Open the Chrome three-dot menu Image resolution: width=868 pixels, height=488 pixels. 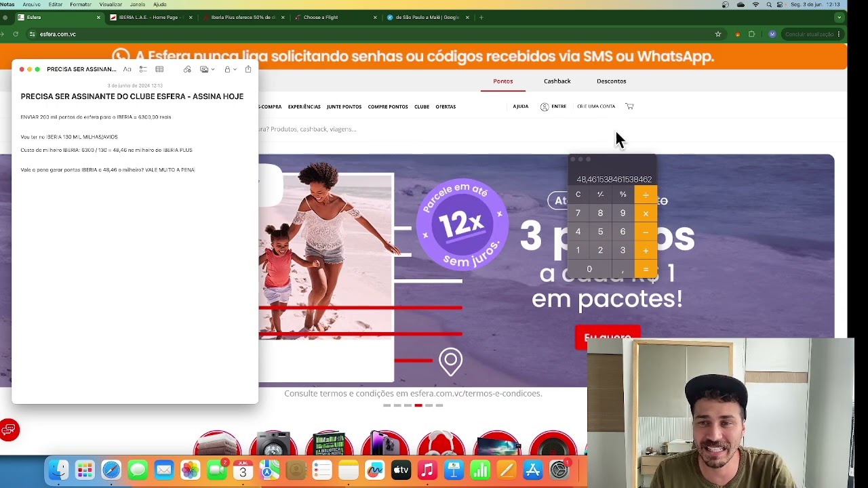[x=839, y=34]
